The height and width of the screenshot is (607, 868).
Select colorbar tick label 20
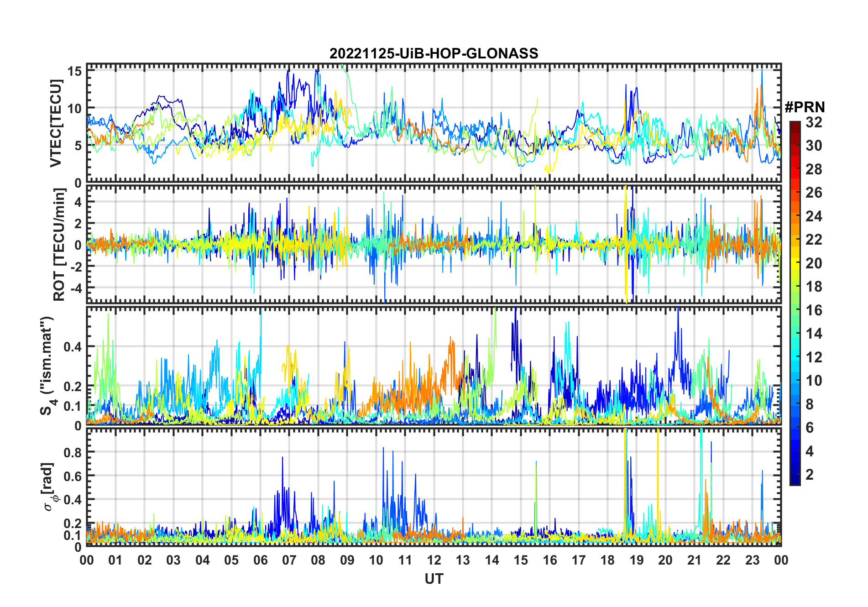(x=814, y=263)
